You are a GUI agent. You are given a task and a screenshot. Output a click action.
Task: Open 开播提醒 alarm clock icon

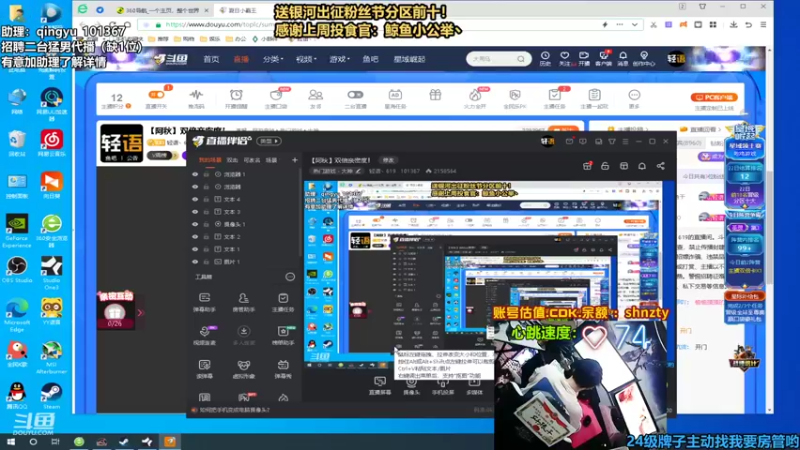tap(236, 98)
